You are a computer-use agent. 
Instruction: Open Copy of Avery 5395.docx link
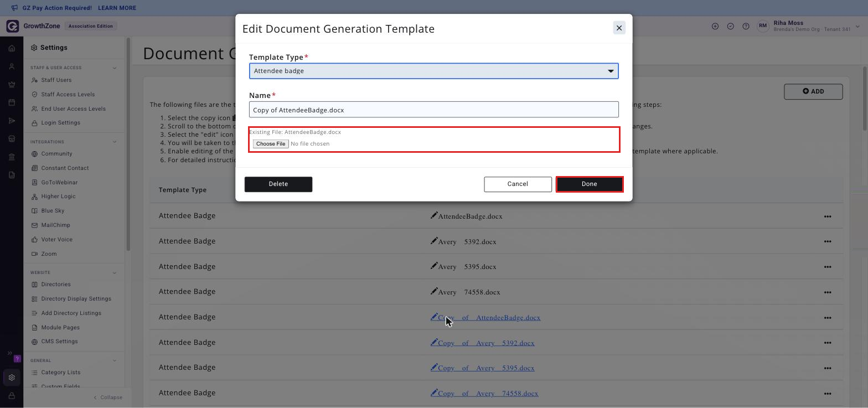tap(483, 368)
